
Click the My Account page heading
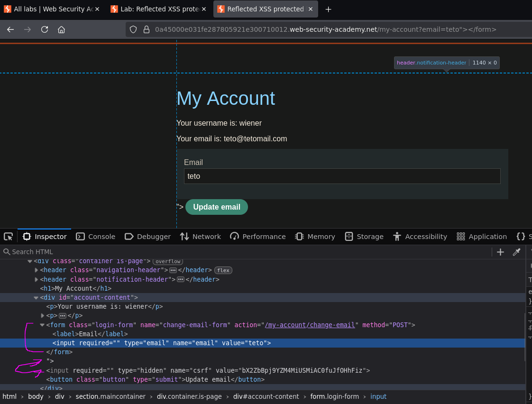[x=226, y=98]
